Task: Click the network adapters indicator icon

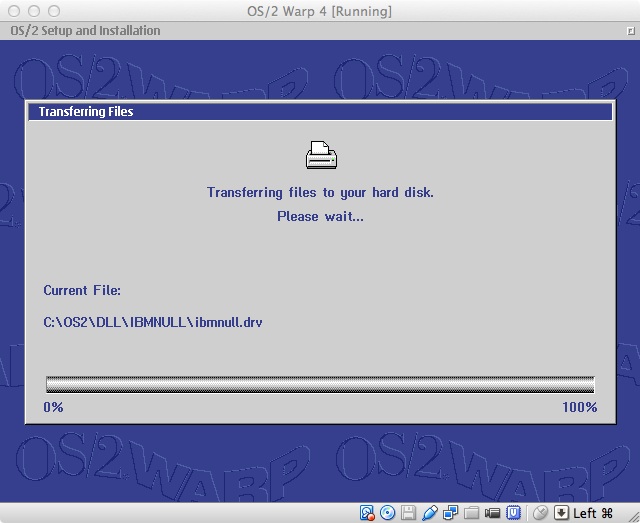Action: point(450,513)
